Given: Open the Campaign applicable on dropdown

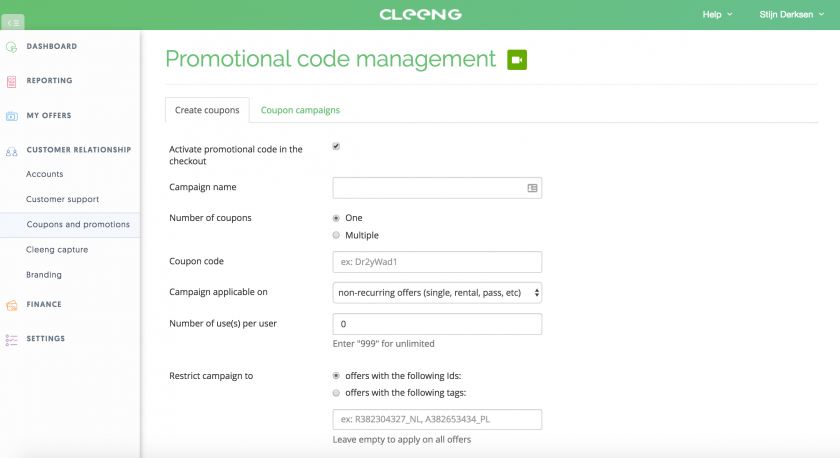Looking at the screenshot, I should pyautogui.click(x=437, y=292).
